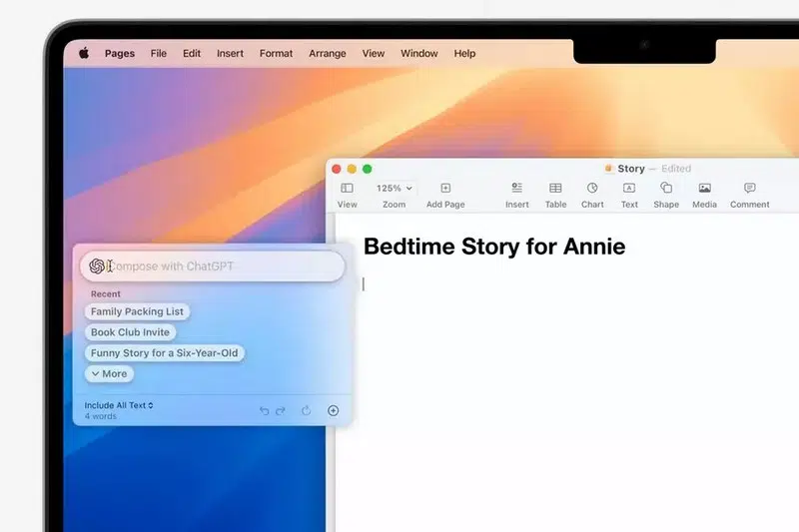Click the Recent label
This screenshot has width=799, height=532.
tap(106, 293)
